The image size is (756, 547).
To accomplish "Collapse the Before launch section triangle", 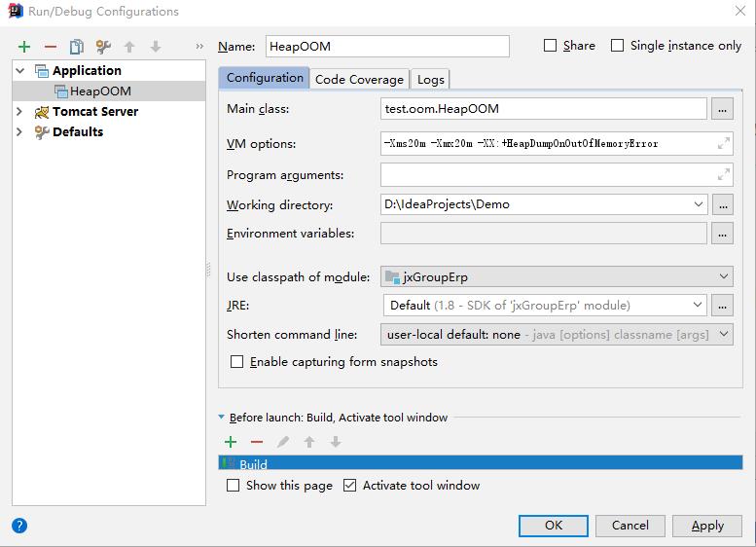I will [x=221, y=418].
